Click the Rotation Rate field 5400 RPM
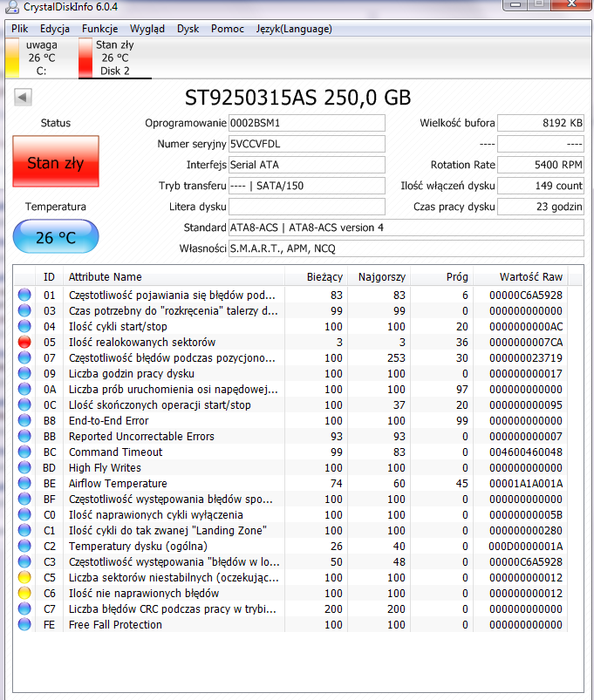Screen dimensions: 594x700 point(541,165)
